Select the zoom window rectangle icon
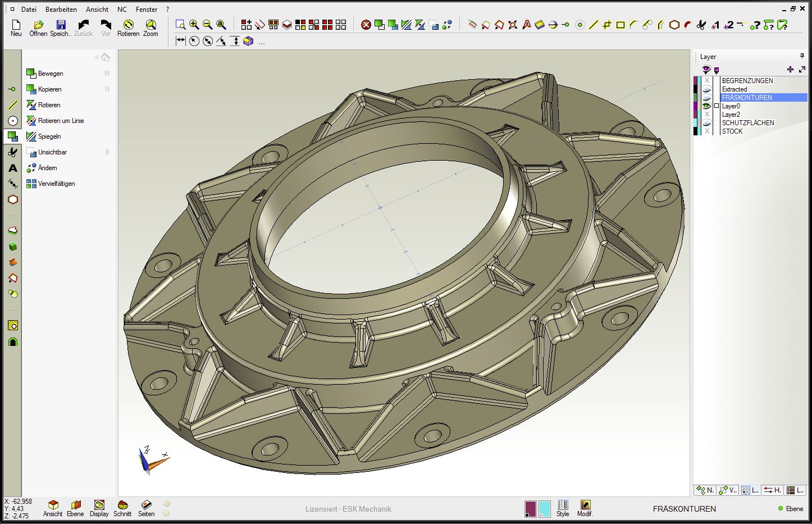Image resolution: width=812 pixels, height=524 pixels. pos(180,25)
